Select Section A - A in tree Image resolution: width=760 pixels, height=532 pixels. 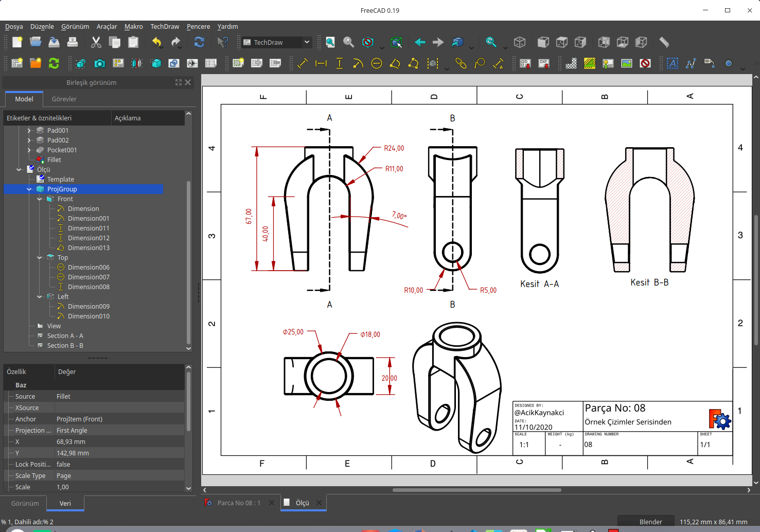point(65,336)
